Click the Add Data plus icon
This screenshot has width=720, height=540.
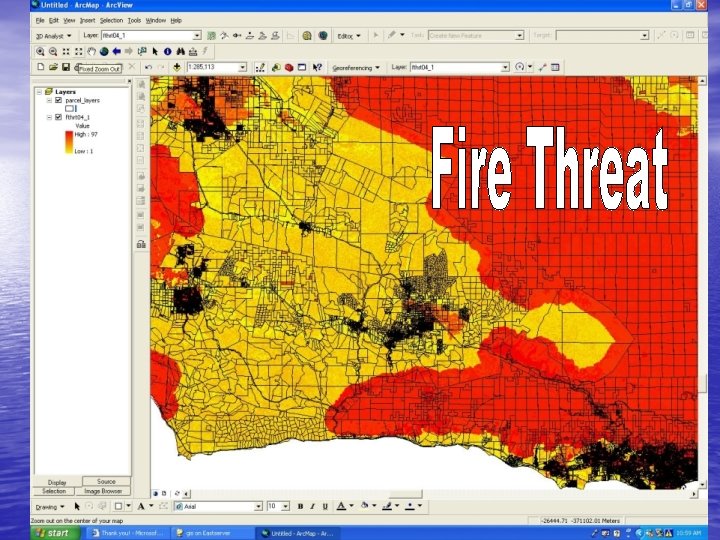177,67
